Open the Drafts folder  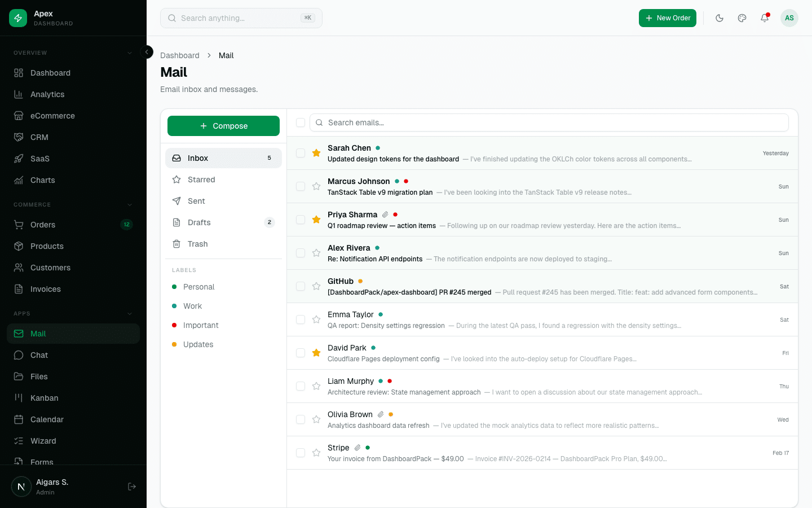coord(198,222)
